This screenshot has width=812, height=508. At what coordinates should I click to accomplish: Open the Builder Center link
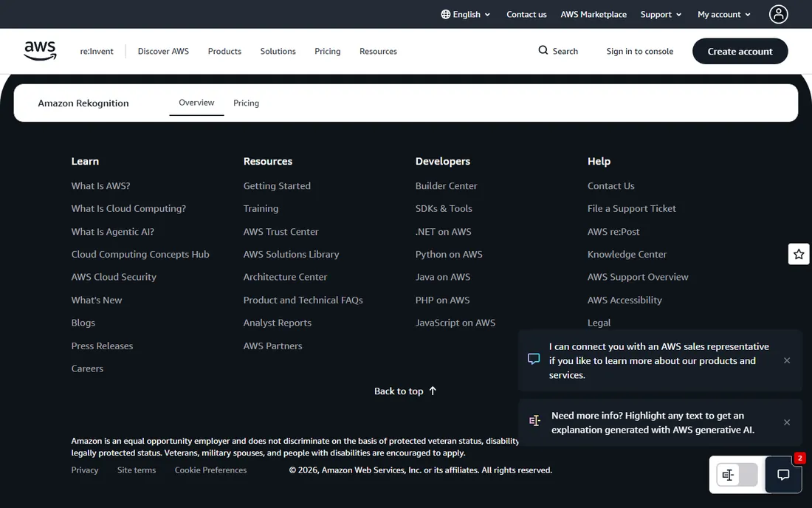coord(446,185)
